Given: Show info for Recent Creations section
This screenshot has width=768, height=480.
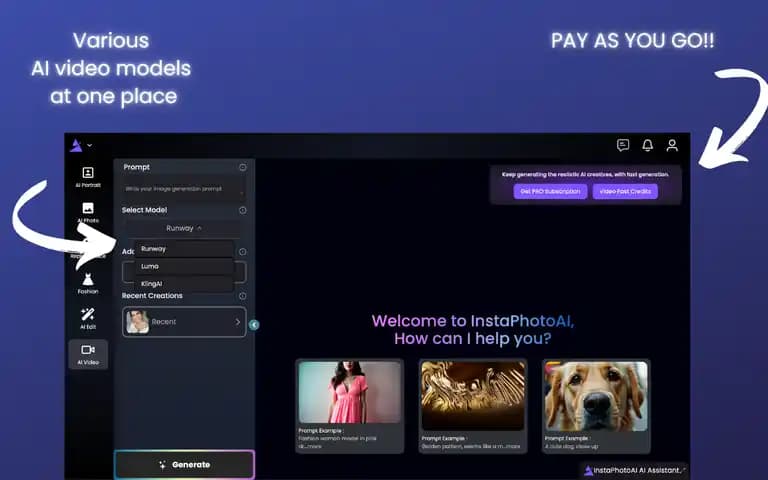Looking at the screenshot, I should (242, 296).
